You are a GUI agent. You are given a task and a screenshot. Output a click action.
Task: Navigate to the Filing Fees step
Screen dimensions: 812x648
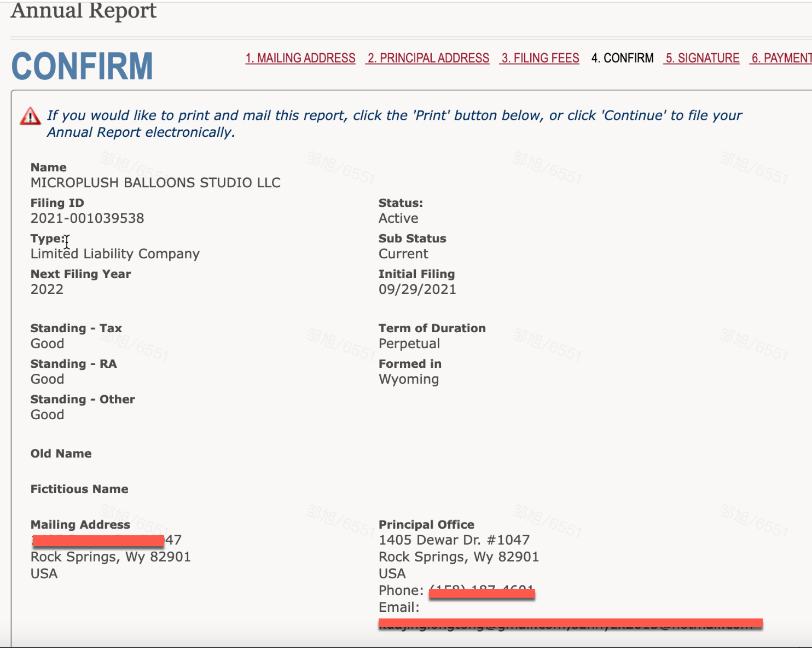tap(540, 58)
